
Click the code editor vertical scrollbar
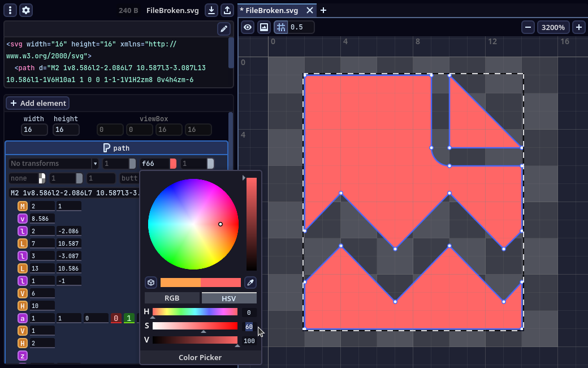pos(231,53)
